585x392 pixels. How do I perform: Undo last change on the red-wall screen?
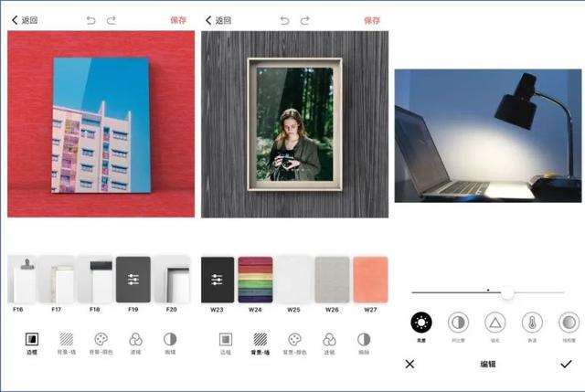click(x=90, y=20)
